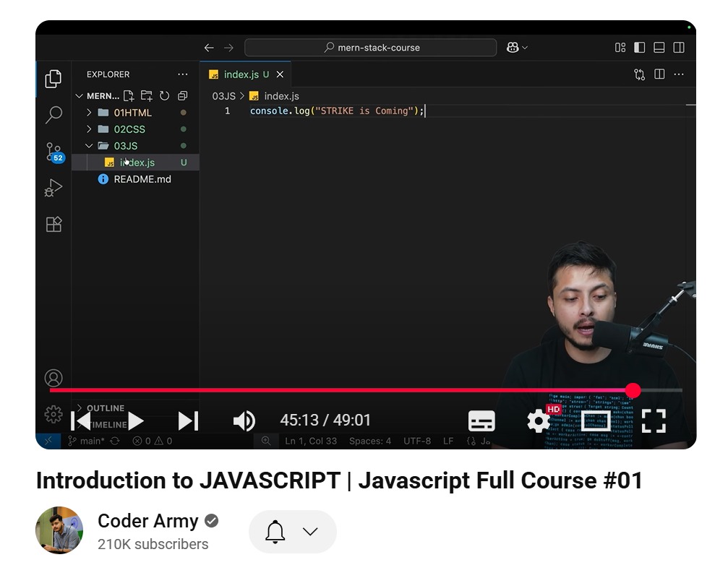Open README.md in the Explorer
The image size is (728, 565).
point(142,179)
